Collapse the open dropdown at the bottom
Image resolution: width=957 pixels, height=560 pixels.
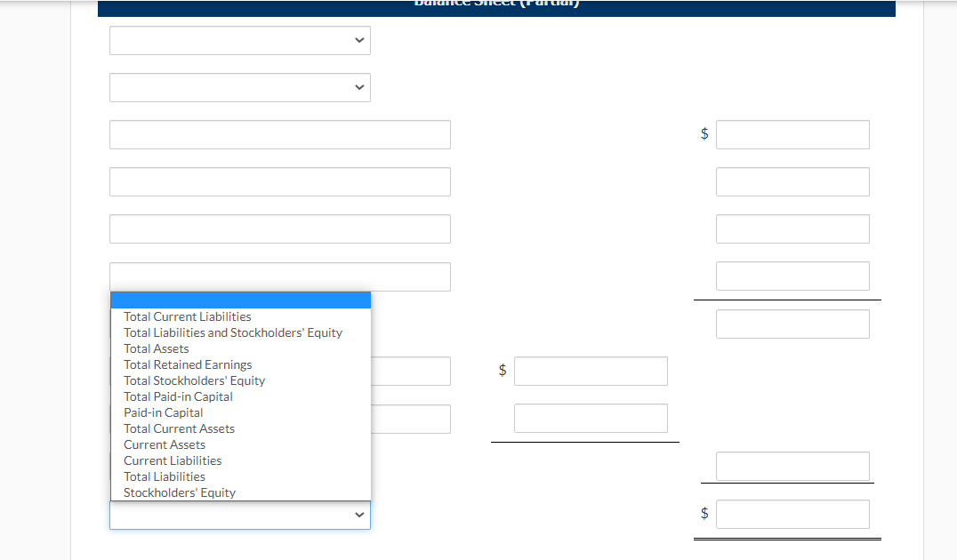coord(240,515)
